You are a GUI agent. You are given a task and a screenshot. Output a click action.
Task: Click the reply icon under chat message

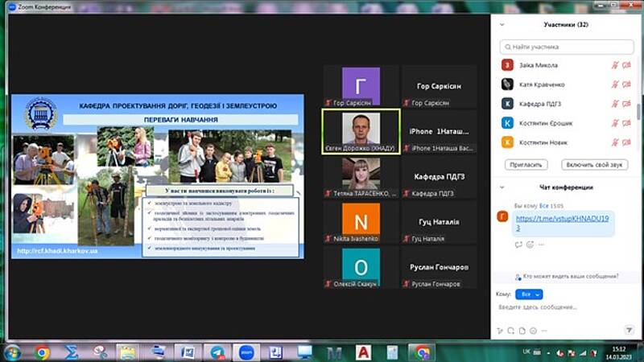pyautogui.click(x=518, y=245)
